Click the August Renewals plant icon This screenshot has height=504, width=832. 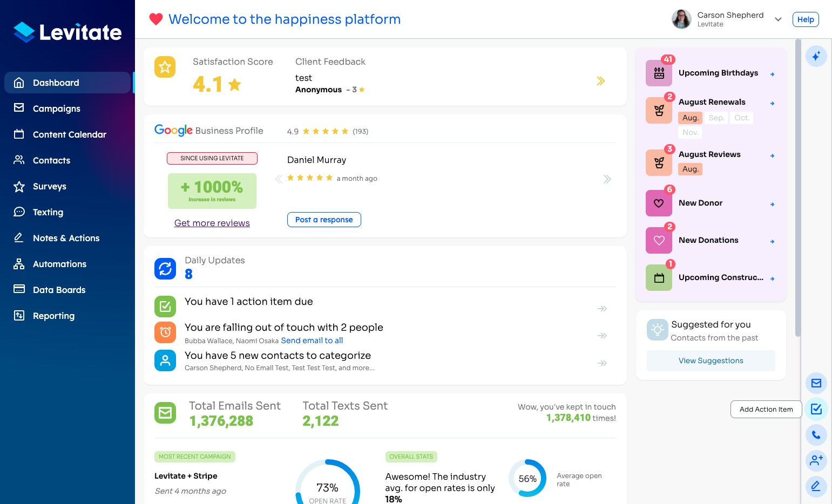(x=659, y=111)
